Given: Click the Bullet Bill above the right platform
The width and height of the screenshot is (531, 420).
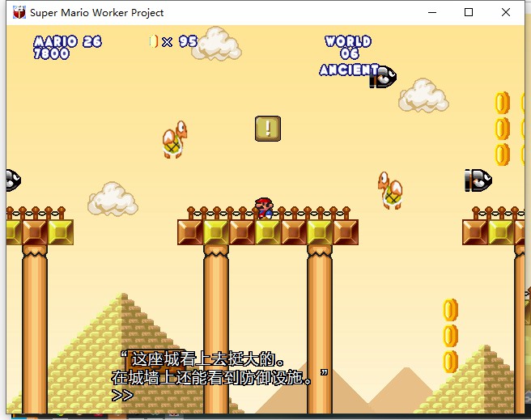Looking at the screenshot, I should coord(478,180).
